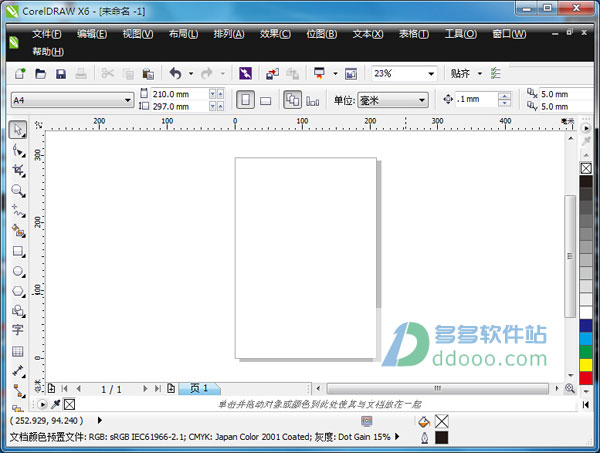The height and width of the screenshot is (453, 600).
Task: Click the Cut scissors icon
Action: [x=108, y=73]
